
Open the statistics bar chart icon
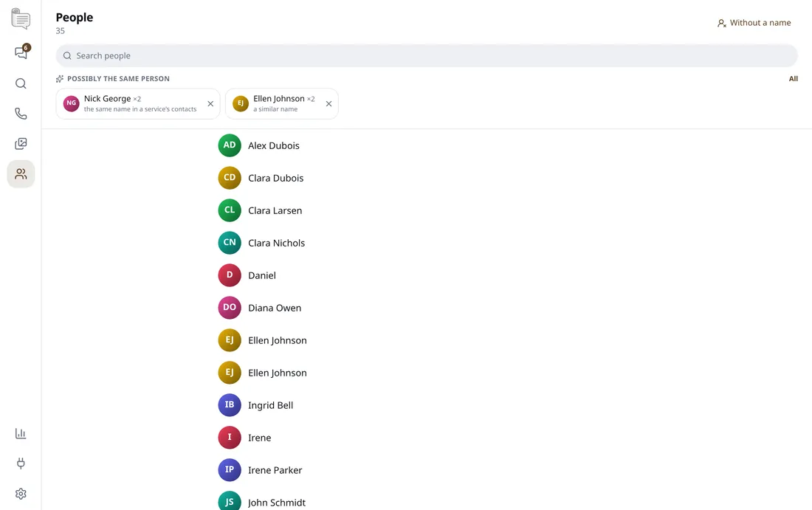tap(21, 433)
